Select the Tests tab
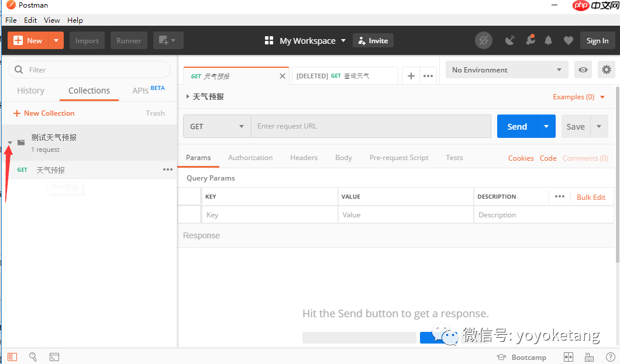Viewport: 620px width, 364px height. (454, 158)
